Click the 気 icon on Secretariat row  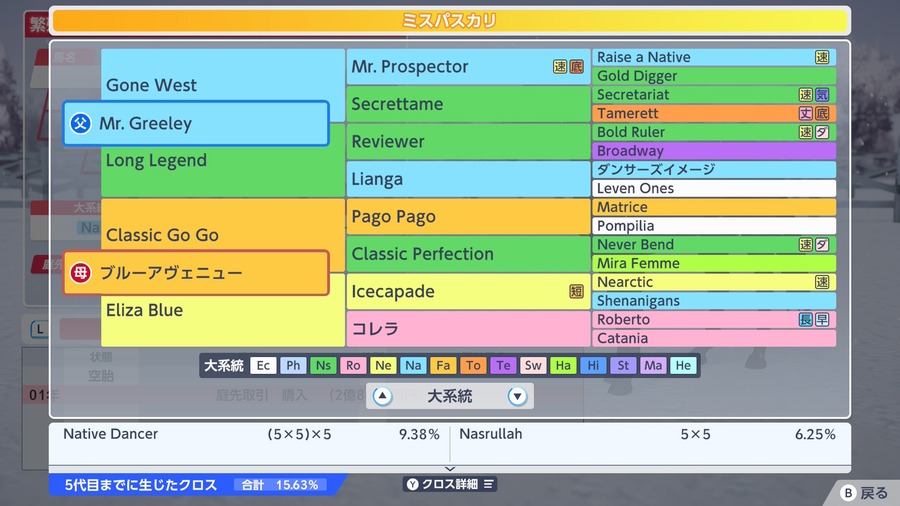click(x=822, y=95)
